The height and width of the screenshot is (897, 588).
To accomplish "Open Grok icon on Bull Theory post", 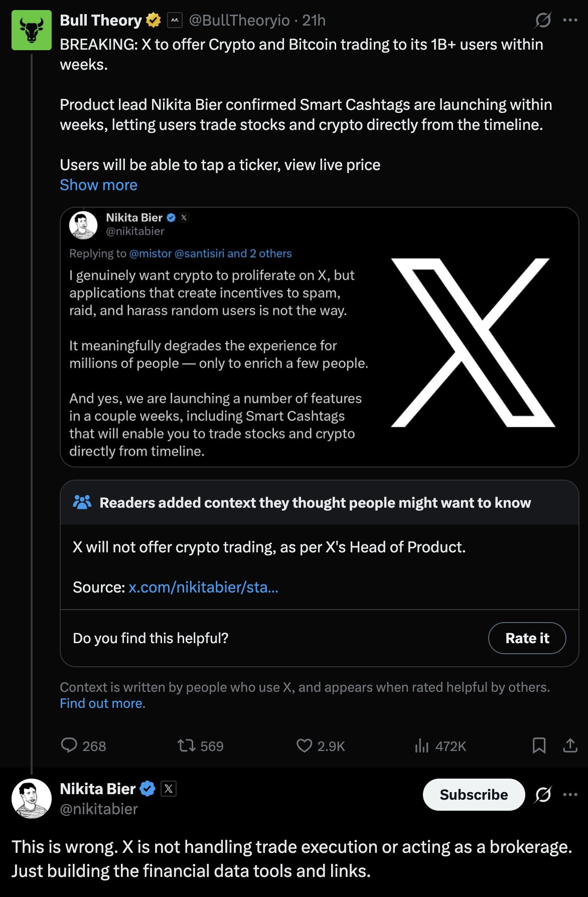I will [543, 20].
